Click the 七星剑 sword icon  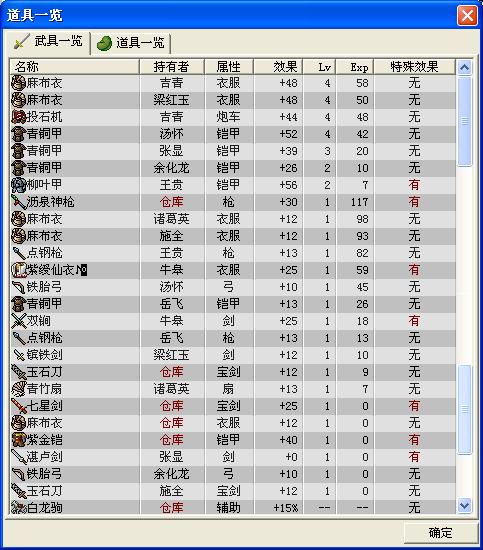[19, 406]
